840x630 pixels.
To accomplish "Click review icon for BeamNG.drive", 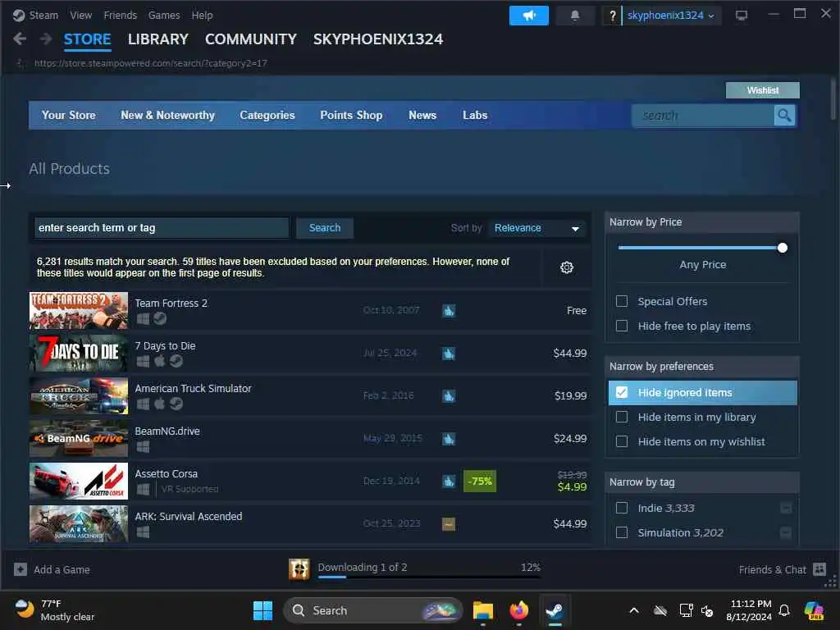I will (x=449, y=439).
